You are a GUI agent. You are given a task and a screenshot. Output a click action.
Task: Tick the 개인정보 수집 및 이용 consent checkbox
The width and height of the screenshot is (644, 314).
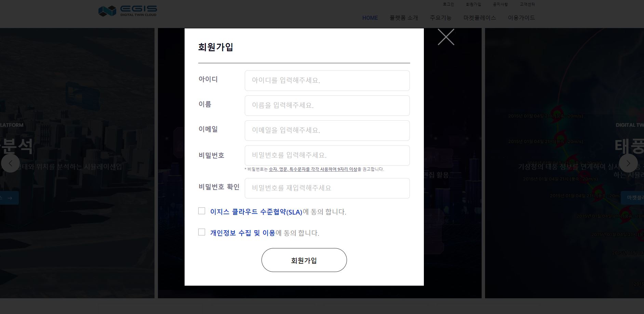(202, 232)
